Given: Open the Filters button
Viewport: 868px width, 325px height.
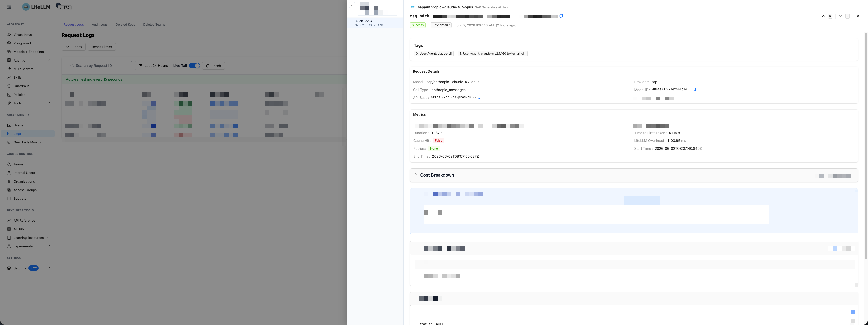Looking at the screenshot, I should [73, 47].
